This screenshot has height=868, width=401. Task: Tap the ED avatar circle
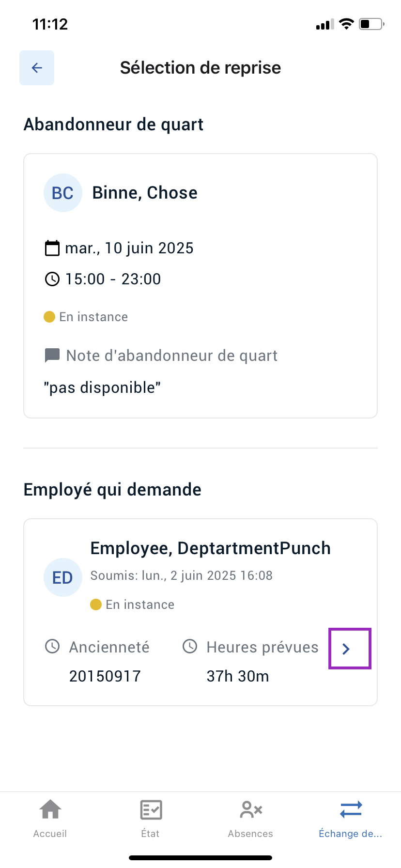tap(63, 577)
